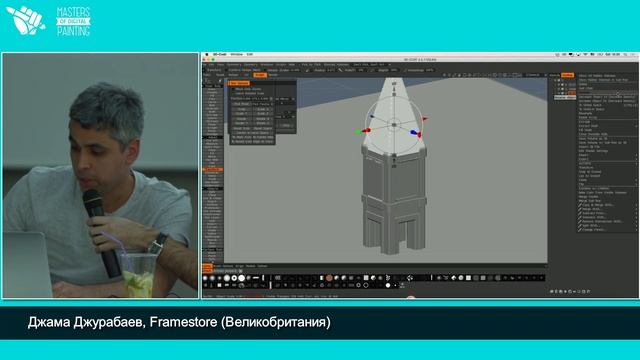Click the Reset Space button

263,129
